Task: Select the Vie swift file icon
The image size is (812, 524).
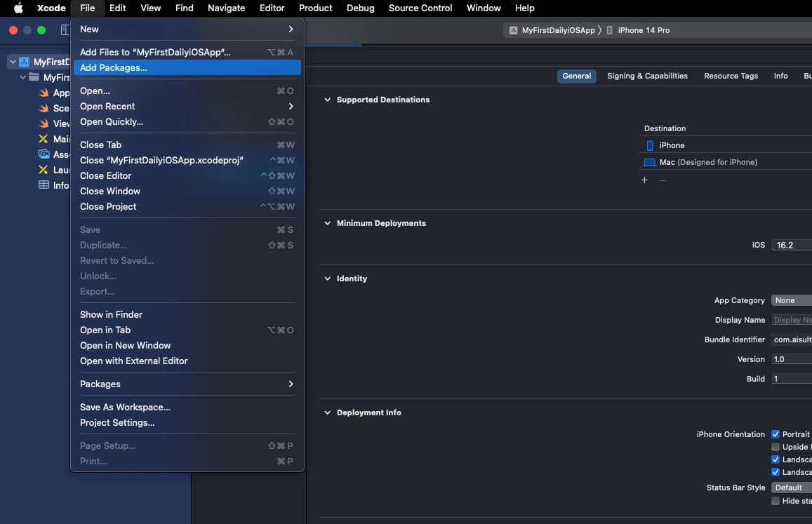Action: click(x=44, y=123)
